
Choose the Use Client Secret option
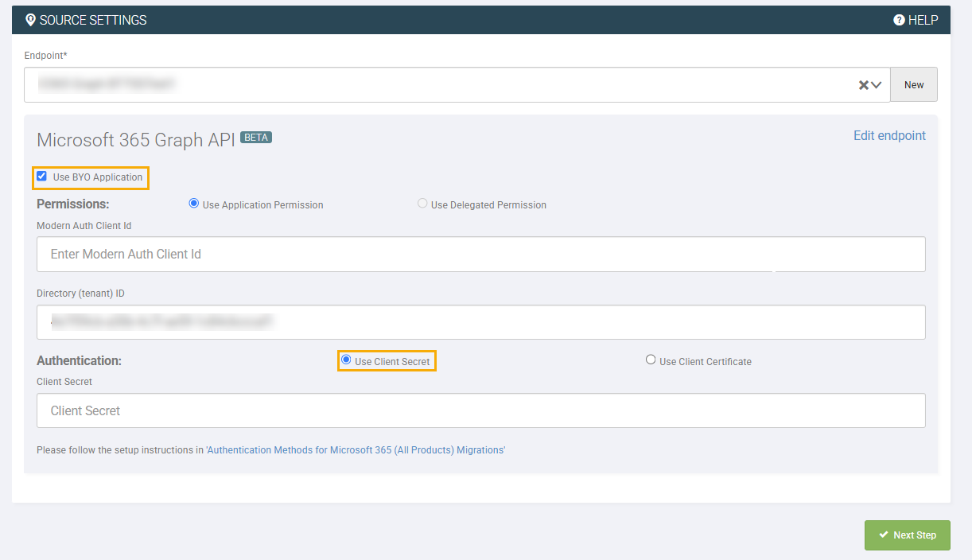(x=346, y=360)
